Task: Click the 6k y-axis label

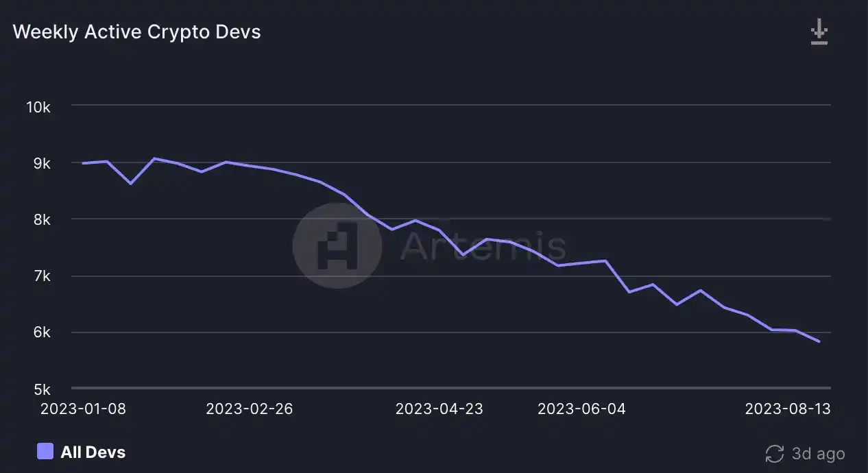Action: tap(41, 332)
